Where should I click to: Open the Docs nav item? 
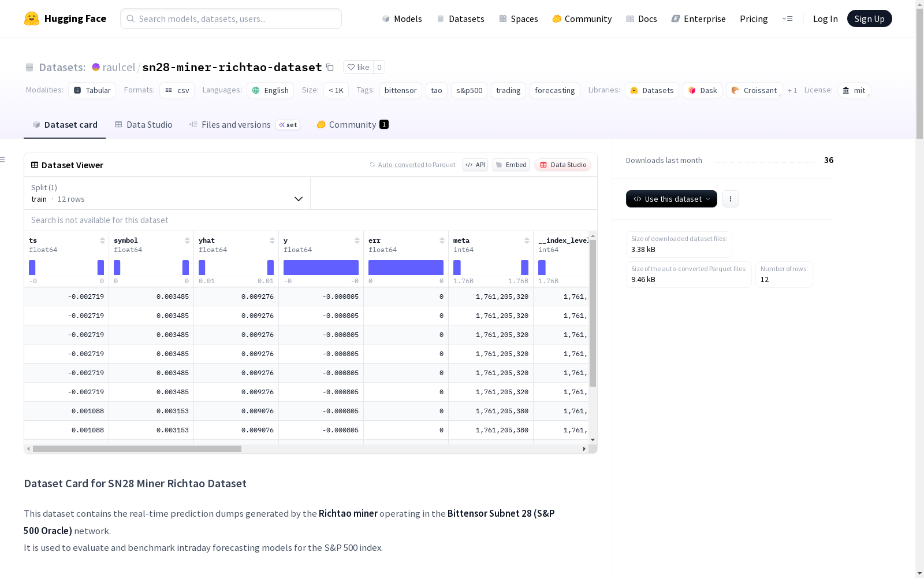642,18
